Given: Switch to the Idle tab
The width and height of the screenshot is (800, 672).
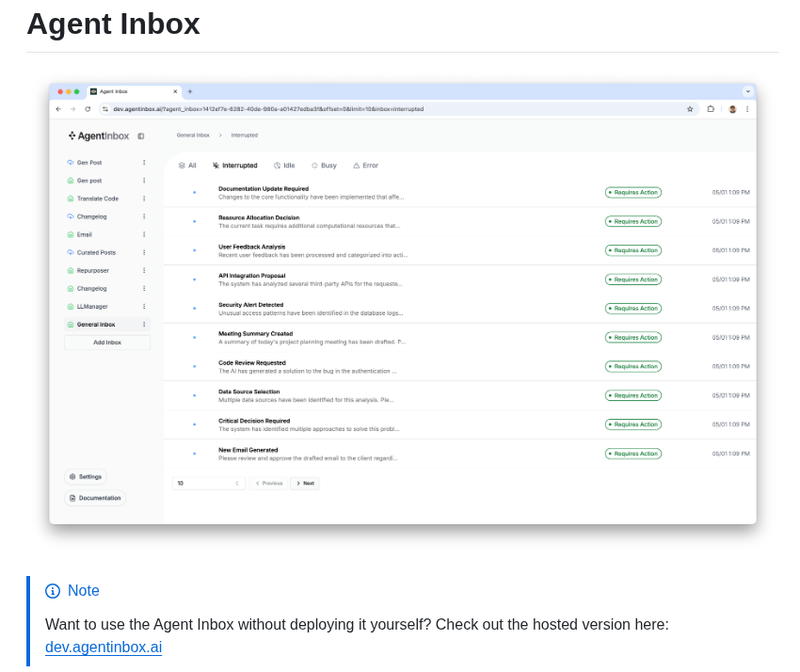Looking at the screenshot, I should pos(284,166).
